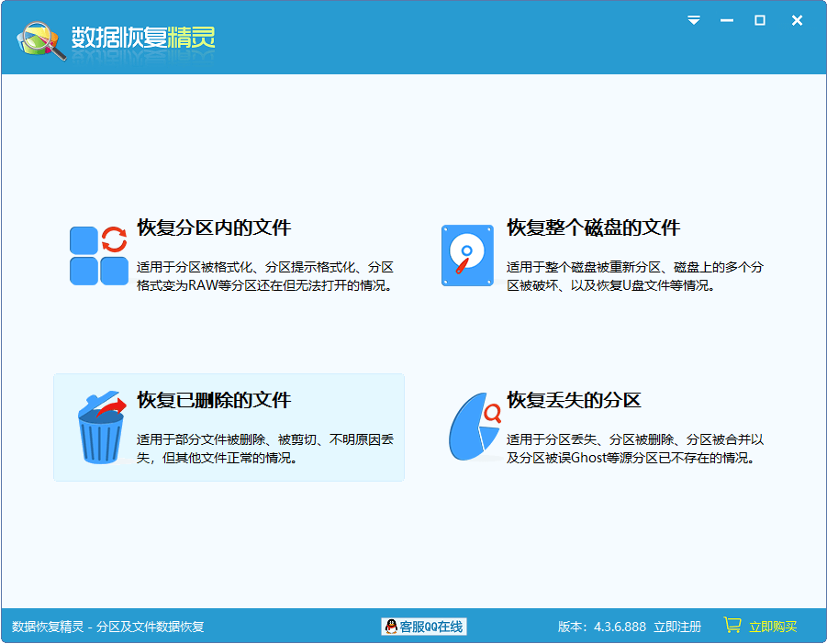Click the 立即注册 link
Screen dimensions: 827x644
point(677,627)
